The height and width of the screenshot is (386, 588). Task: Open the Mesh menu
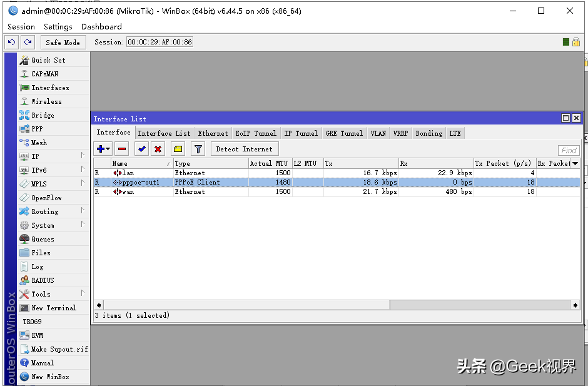[x=54, y=143]
